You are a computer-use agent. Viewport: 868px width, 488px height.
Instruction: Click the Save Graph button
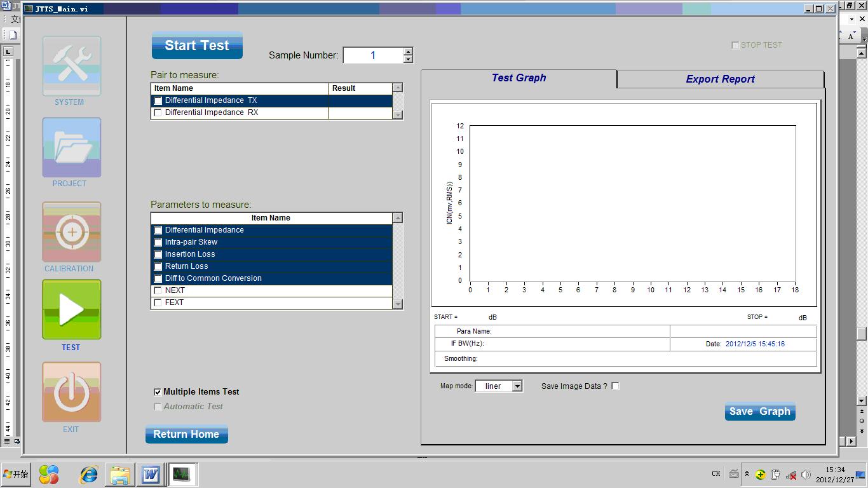[759, 412]
